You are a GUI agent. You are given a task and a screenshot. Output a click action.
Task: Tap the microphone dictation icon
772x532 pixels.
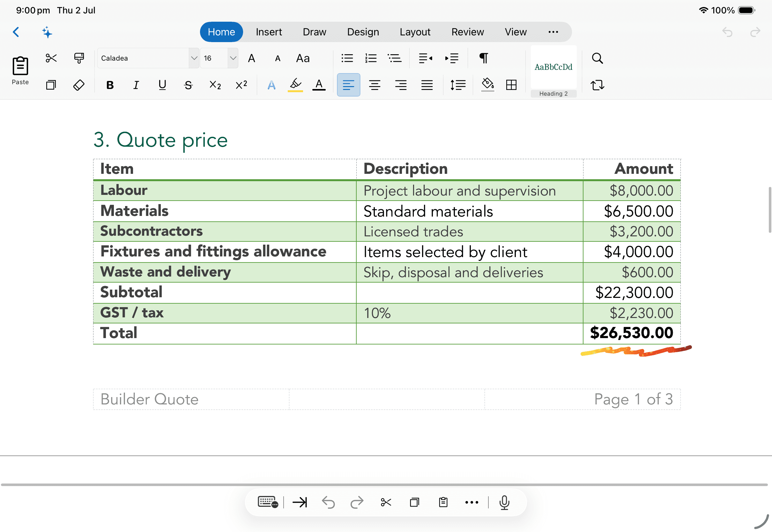point(504,502)
